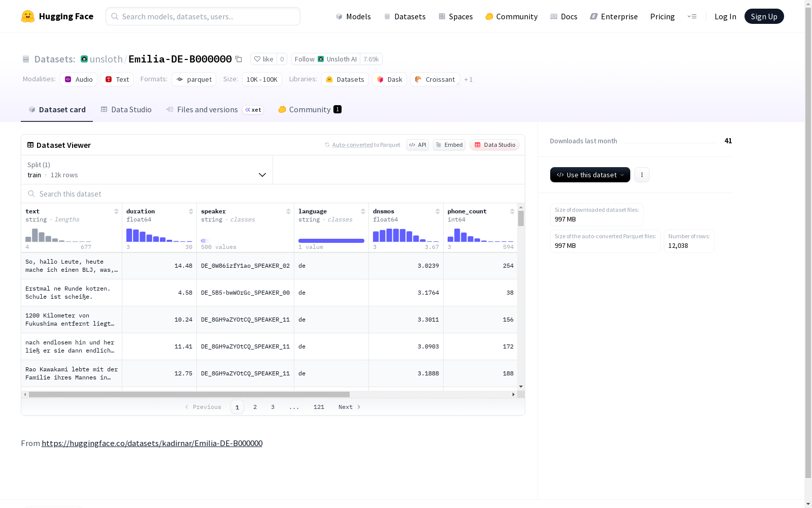The height and width of the screenshot is (508, 812).
Task: Select the parquet format tag
Action: [194, 79]
